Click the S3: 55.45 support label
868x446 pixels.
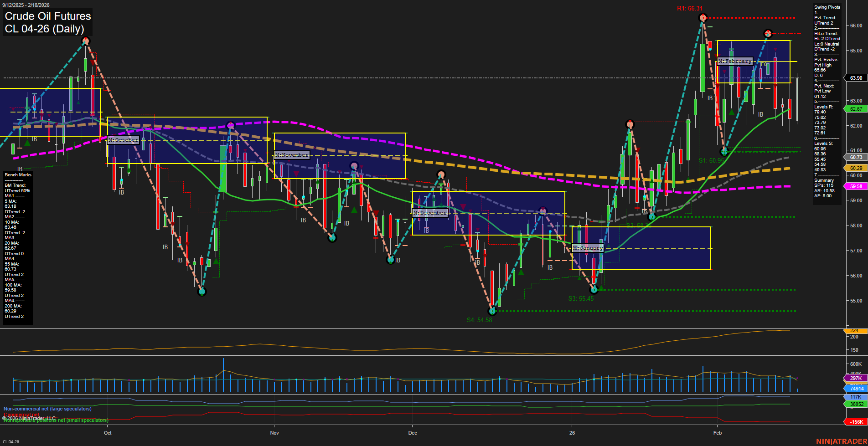click(581, 298)
